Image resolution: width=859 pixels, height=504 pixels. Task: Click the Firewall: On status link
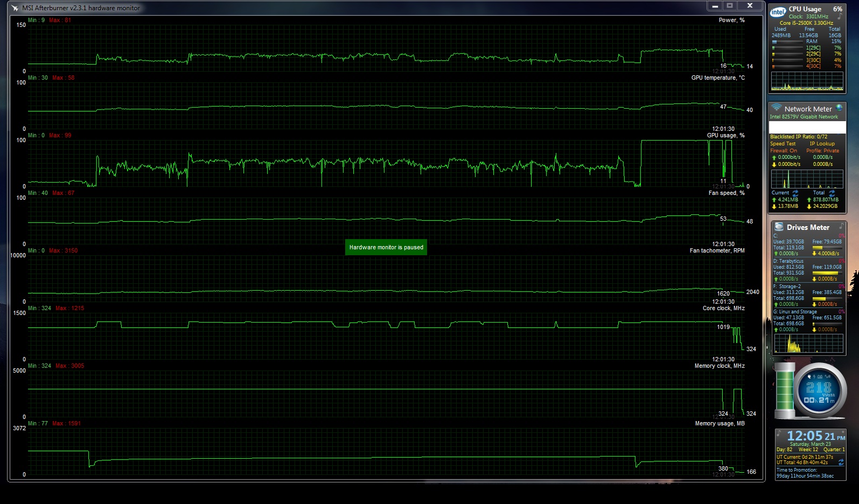pyautogui.click(x=784, y=151)
